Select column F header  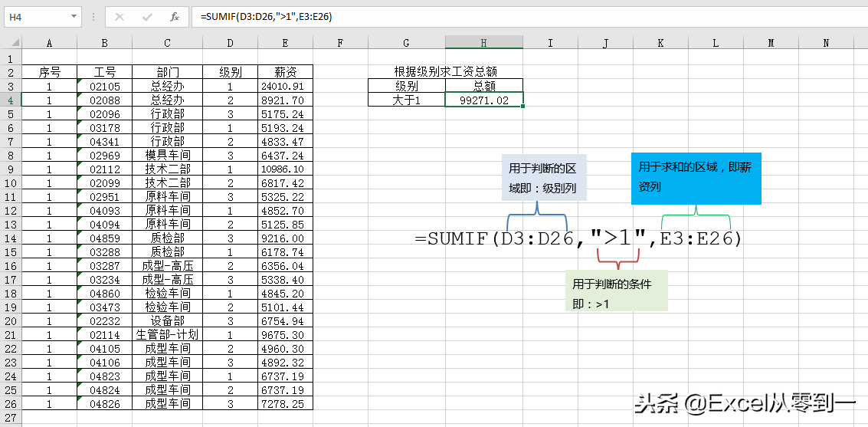[340, 43]
